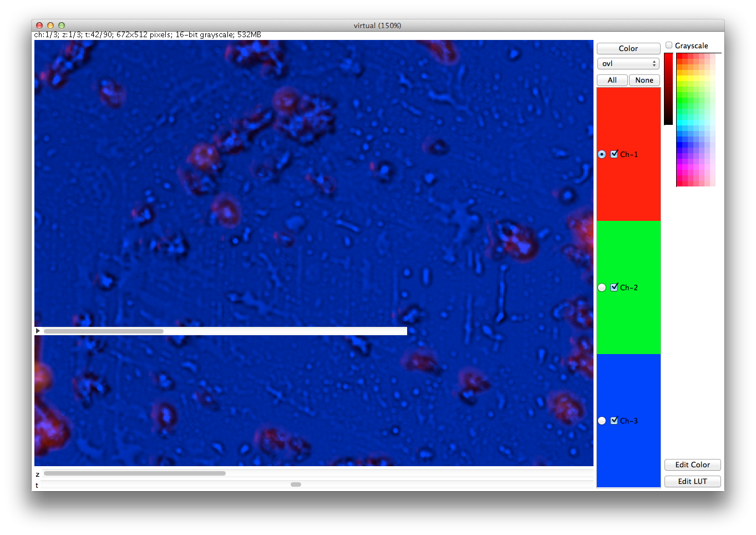
Task: Open the Edit Color dialog
Action: (x=692, y=465)
